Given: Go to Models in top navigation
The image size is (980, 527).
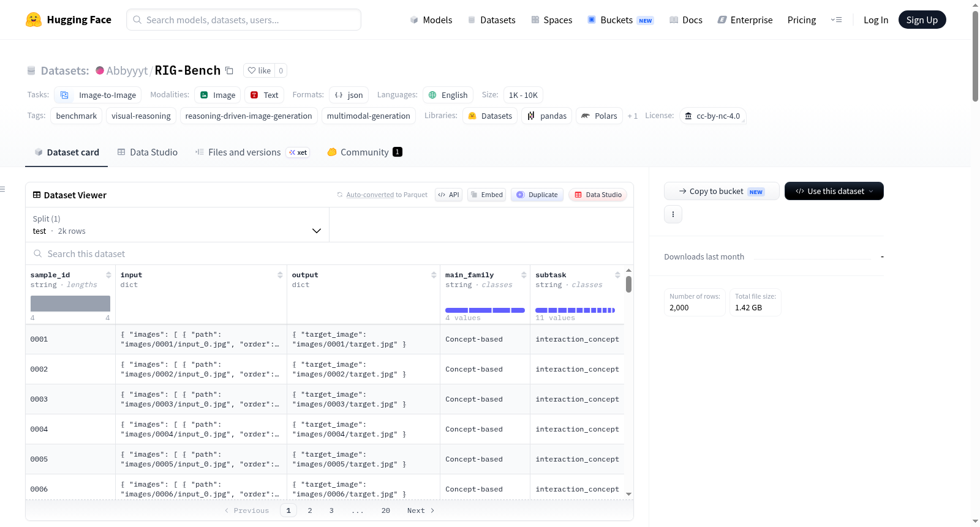Looking at the screenshot, I should [x=431, y=20].
